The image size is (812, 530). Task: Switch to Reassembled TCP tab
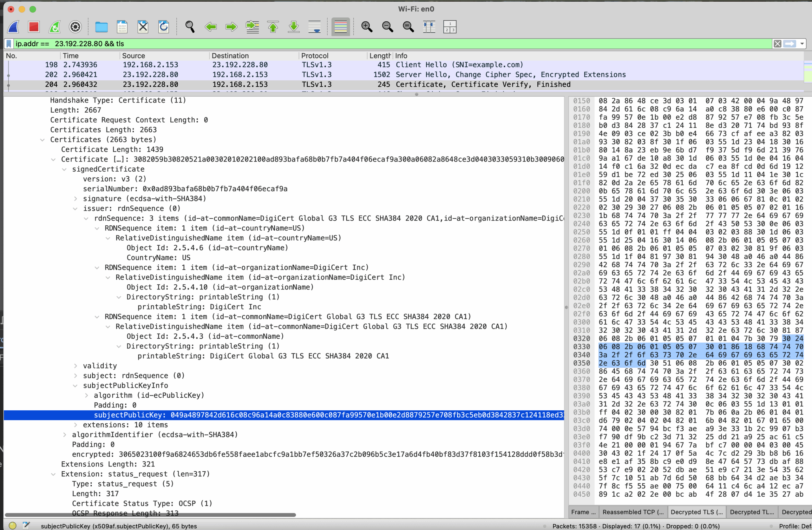coord(633,512)
